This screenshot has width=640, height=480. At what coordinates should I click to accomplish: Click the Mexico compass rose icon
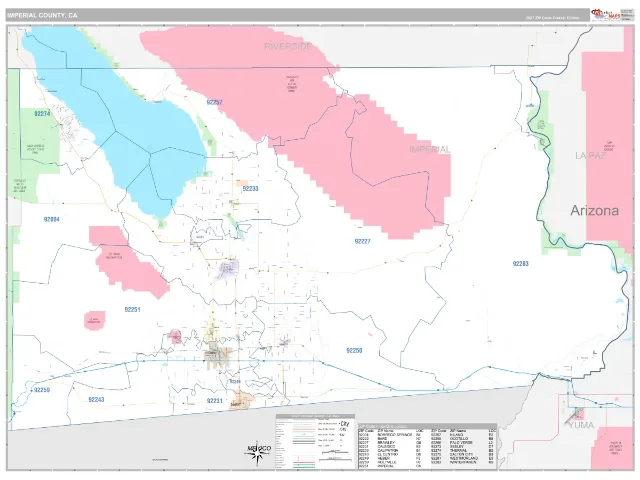258,452
